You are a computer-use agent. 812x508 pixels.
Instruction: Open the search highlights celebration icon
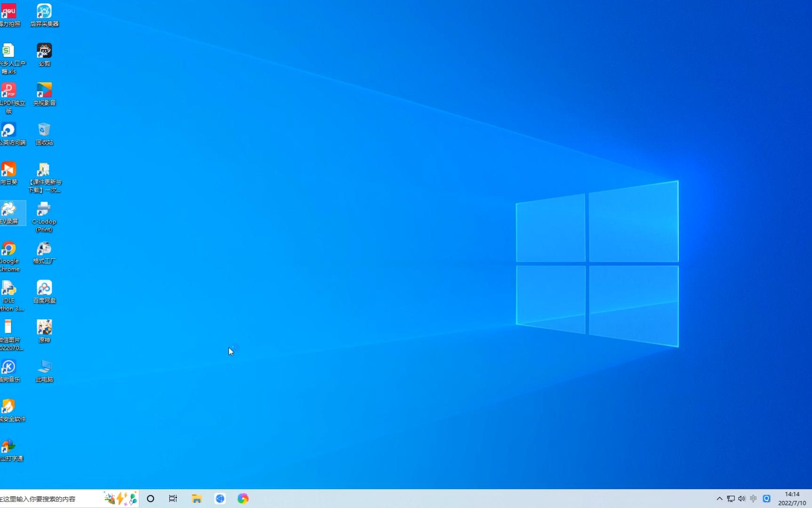[120, 499]
